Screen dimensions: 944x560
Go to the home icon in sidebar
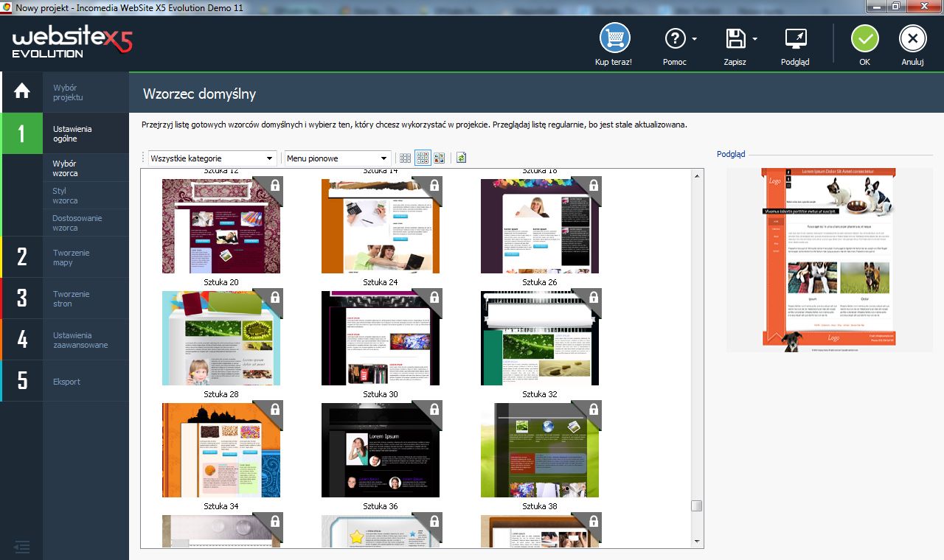[21, 91]
